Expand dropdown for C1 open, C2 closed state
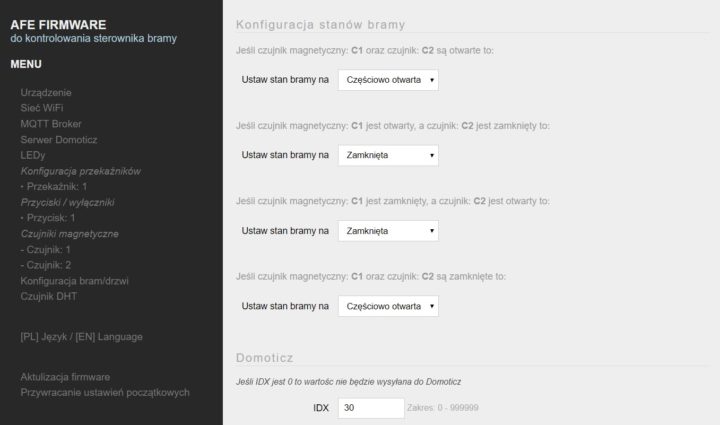The image size is (720, 425). (x=388, y=155)
